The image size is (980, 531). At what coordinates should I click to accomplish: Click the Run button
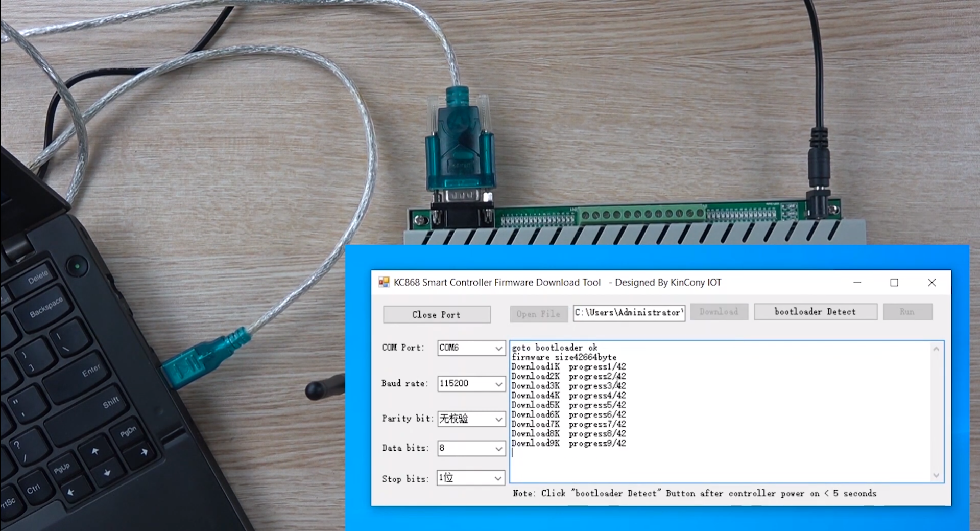click(907, 312)
